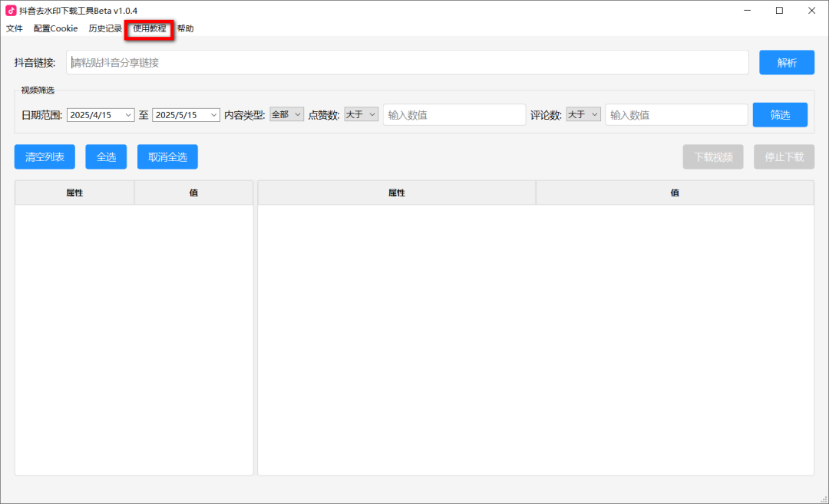Minimize the application window
The image size is (829, 504).
pyautogui.click(x=747, y=11)
